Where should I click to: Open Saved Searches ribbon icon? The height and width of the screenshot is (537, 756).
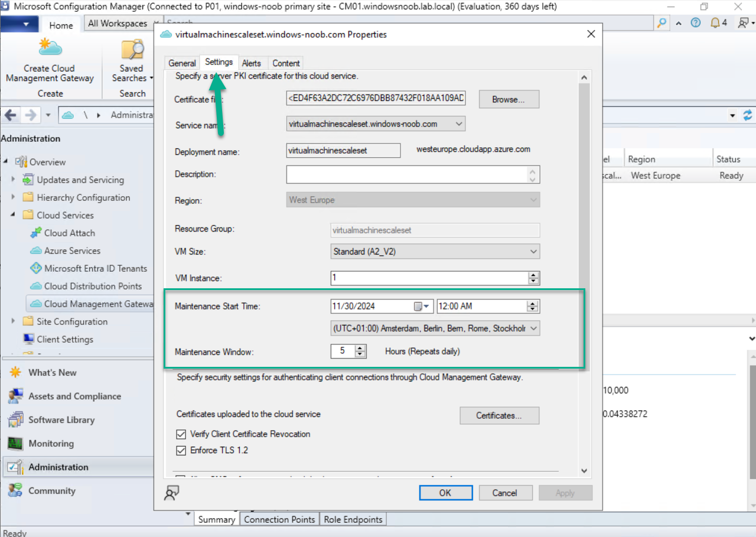click(133, 50)
